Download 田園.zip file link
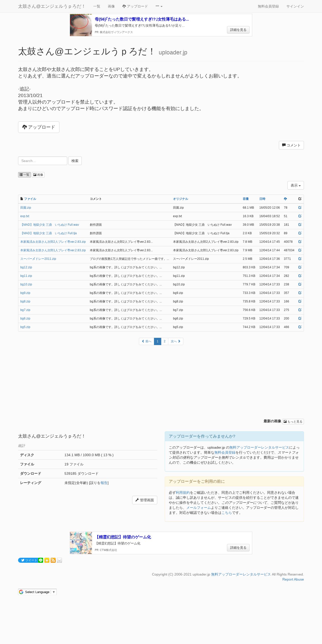Image resolution: width=322 pixels, height=644 pixels. [x=26, y=208]
